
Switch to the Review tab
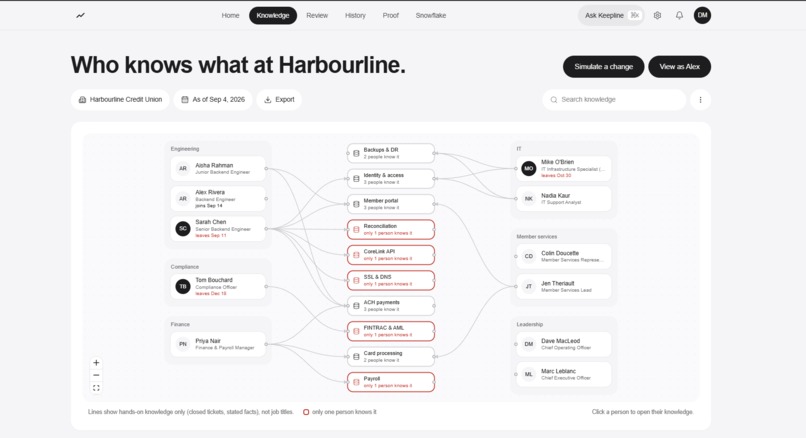[317, 15]
